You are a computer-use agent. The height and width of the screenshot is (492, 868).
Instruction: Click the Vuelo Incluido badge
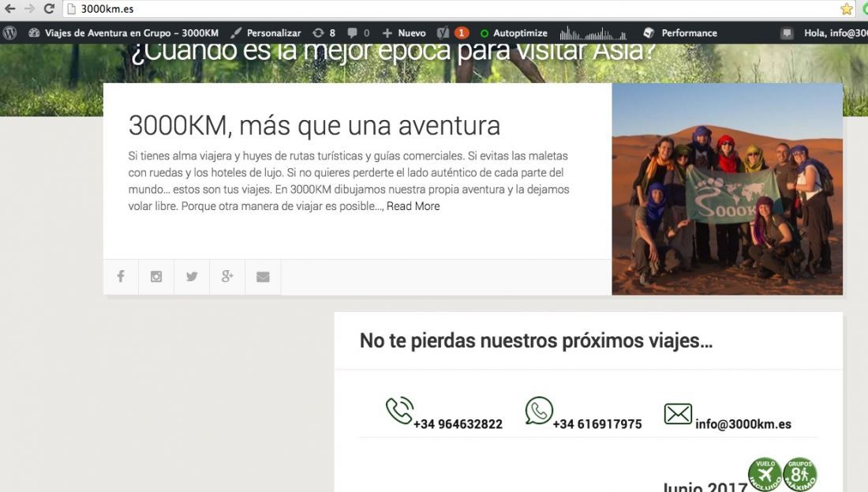click(x=765, y=475)
